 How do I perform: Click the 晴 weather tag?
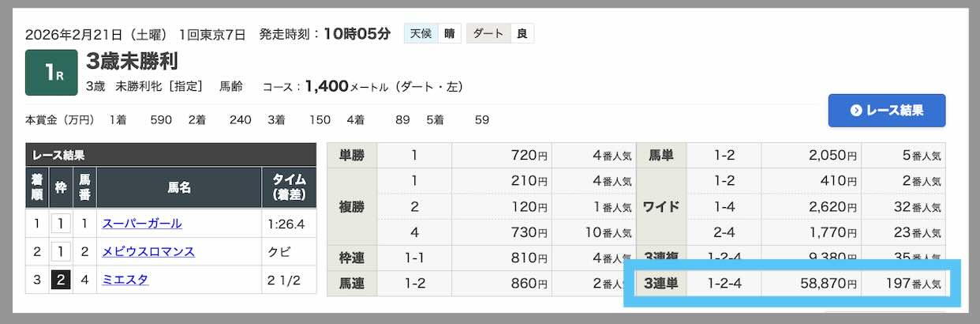(448, 34)
